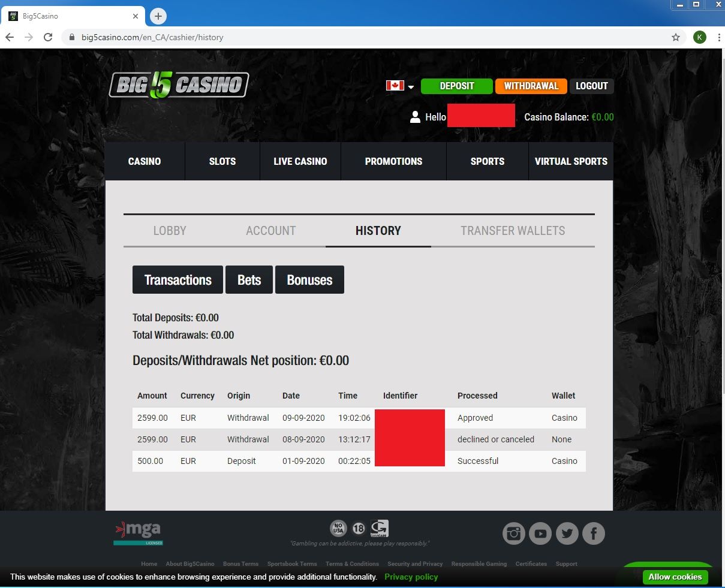Select the 13:12:17 time cell
Screen dimensions: 725x588
(x=354, y=439)
